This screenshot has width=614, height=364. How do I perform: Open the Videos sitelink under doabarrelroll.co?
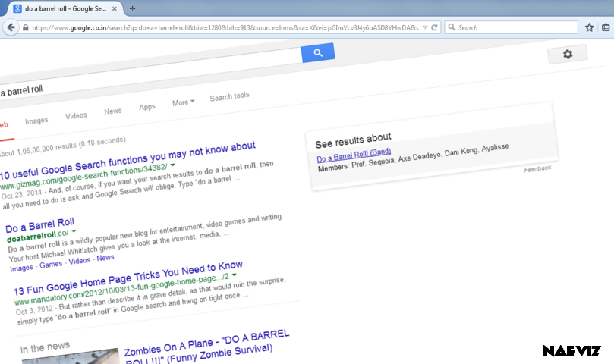tap(80, 261)
